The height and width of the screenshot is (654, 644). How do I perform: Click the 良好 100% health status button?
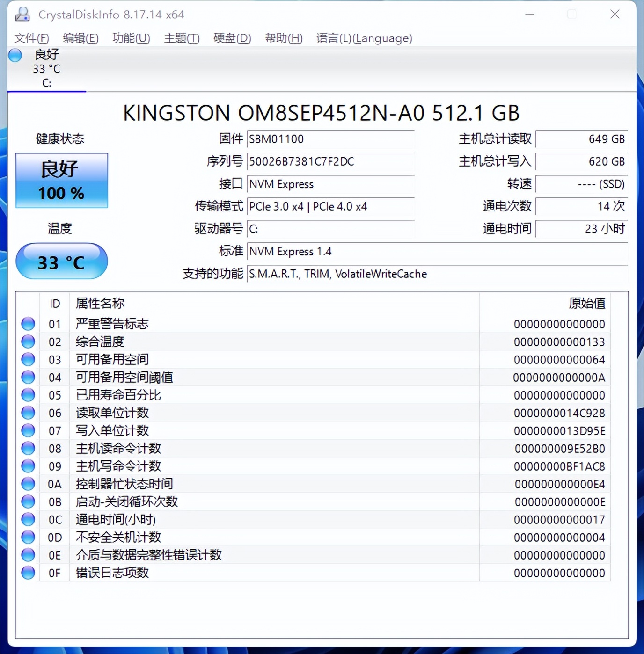[x=61, y=181]
